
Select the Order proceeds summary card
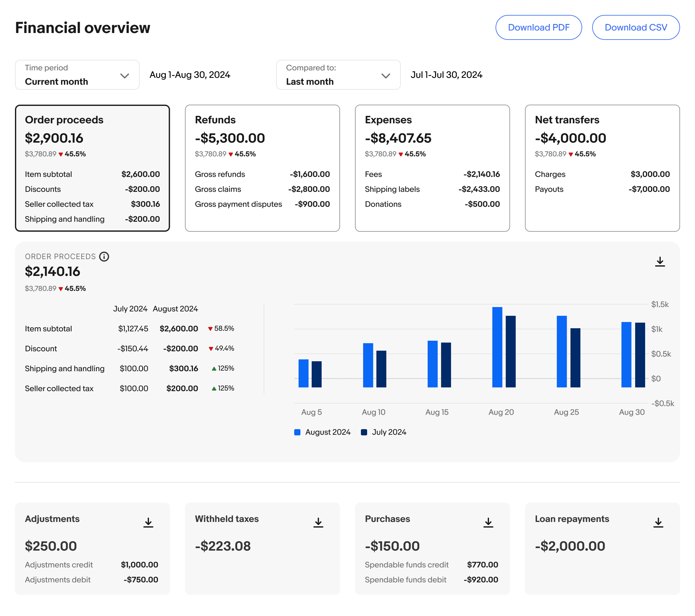[x=92, y=168]
